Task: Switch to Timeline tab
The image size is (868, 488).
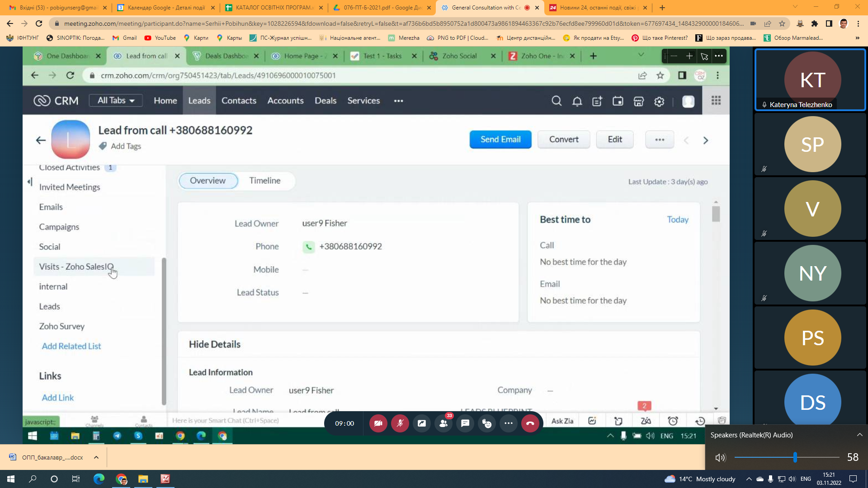Action: [x=264, y=180]
